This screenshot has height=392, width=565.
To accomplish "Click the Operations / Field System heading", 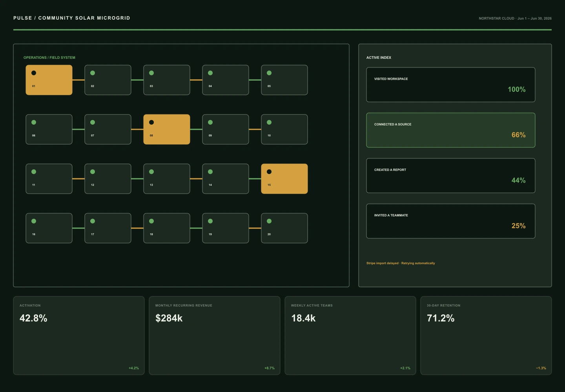I will (49, 58).
